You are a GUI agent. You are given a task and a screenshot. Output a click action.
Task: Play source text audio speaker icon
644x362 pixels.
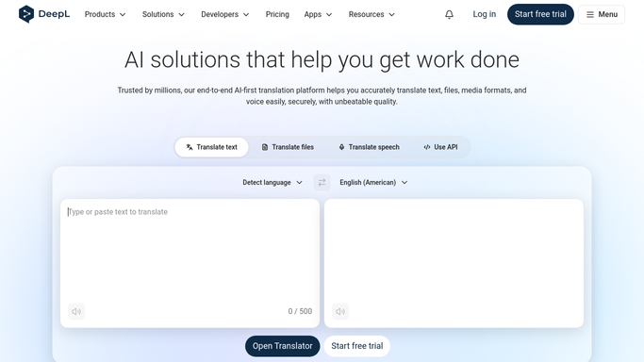click(76, 311)
